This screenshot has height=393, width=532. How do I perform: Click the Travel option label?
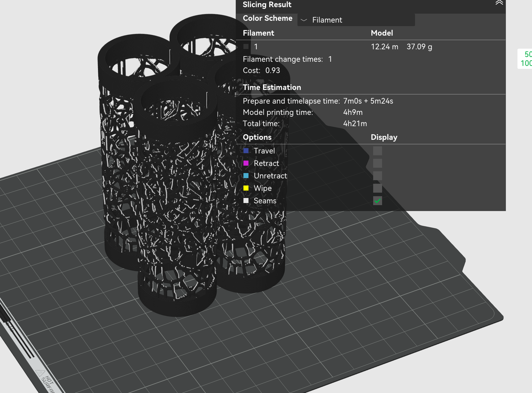point(264,151)
